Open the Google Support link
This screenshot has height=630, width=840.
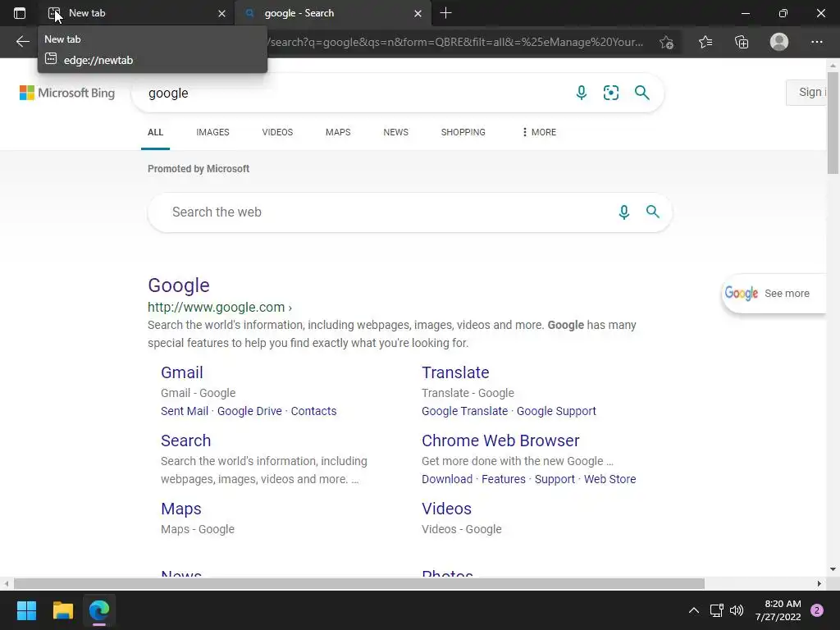tap(556, 411)
